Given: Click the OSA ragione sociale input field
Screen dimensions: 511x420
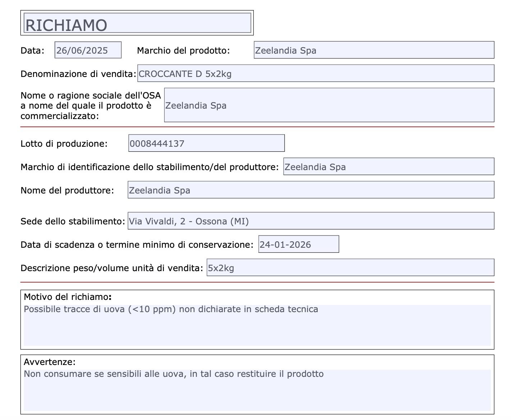Looking at the screenshot, I should click(329, 105).
